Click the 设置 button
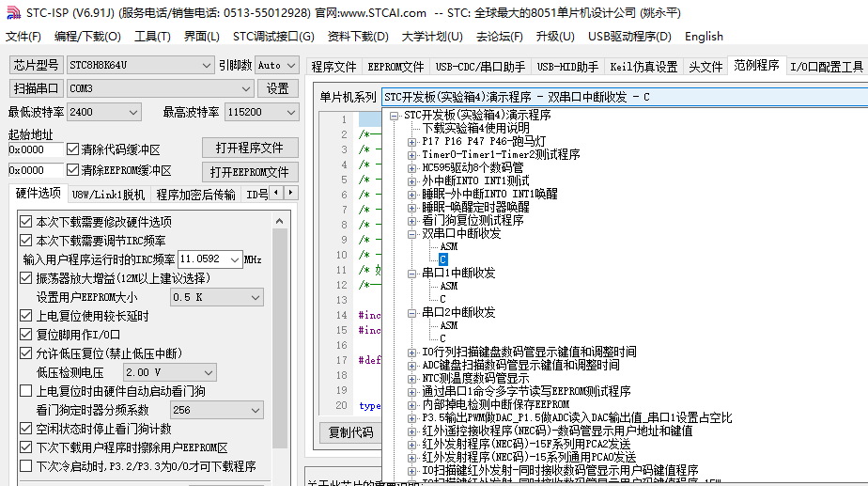Viewport: 868px width, 486px height. [278, 88]
